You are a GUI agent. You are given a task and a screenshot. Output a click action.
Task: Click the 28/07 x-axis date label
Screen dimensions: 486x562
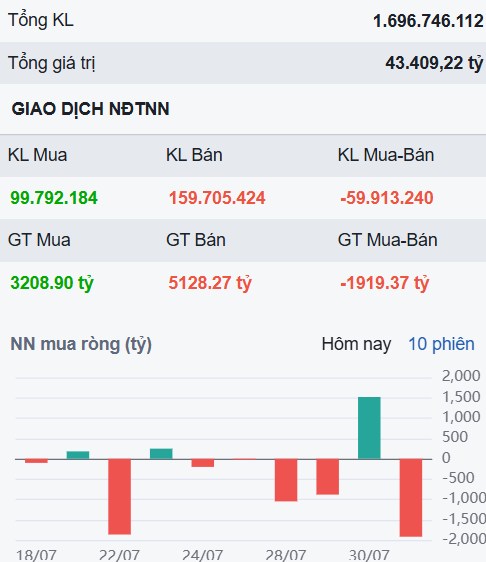[286, 555]
